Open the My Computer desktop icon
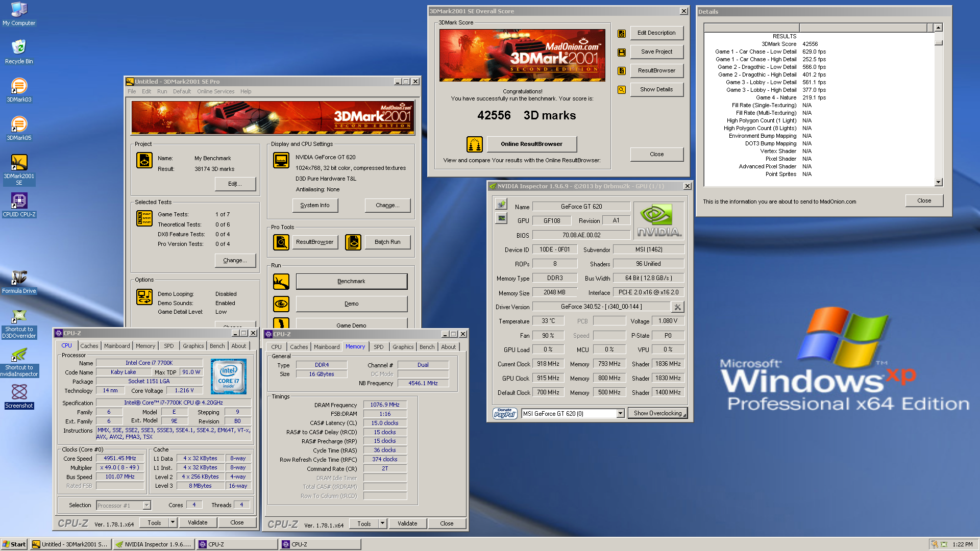 click(19, 14)
